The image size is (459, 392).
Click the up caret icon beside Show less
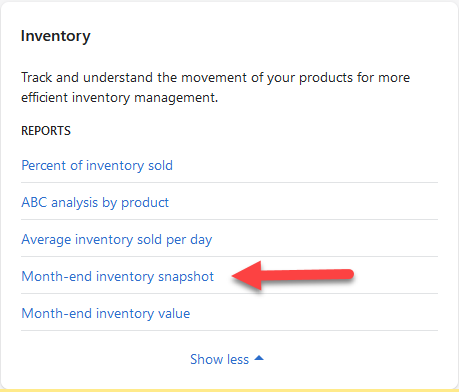point(259,358)
